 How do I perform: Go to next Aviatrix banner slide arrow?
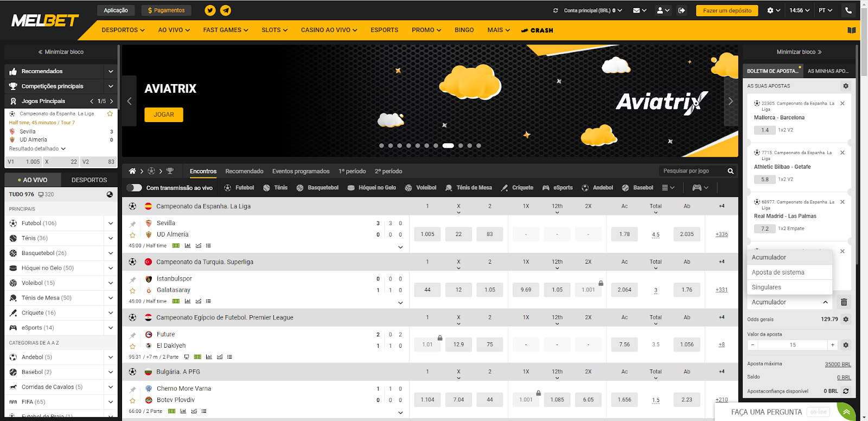pos(731,101)
